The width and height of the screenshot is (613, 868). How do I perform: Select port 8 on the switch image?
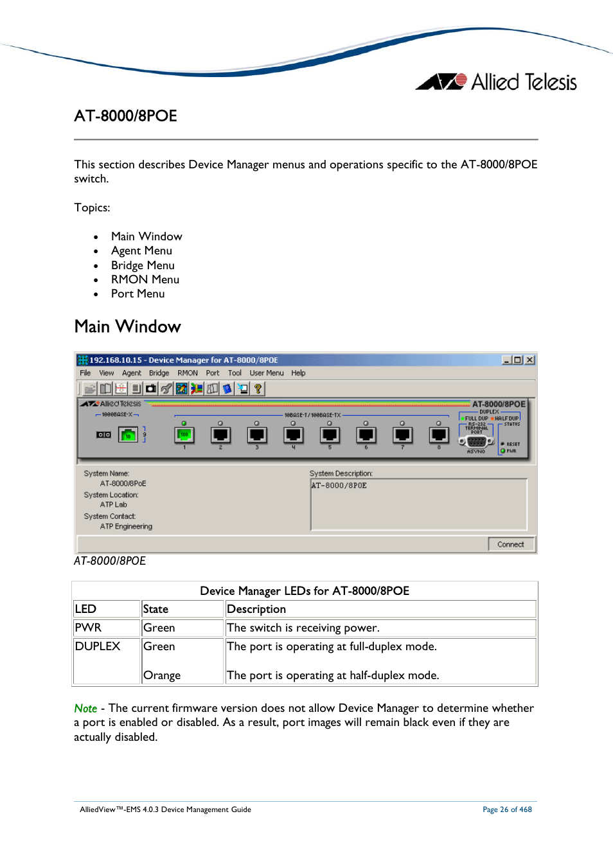pos(440,435)
